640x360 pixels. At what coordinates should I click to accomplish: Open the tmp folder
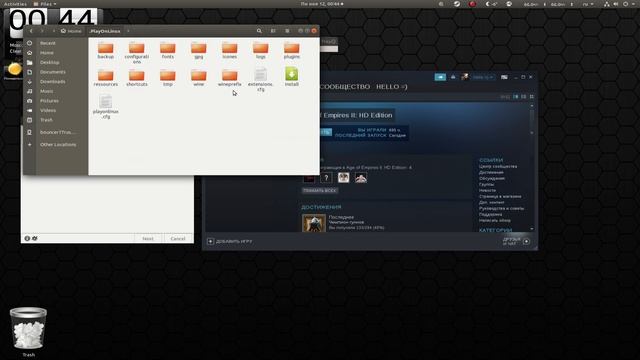point(168,78)
